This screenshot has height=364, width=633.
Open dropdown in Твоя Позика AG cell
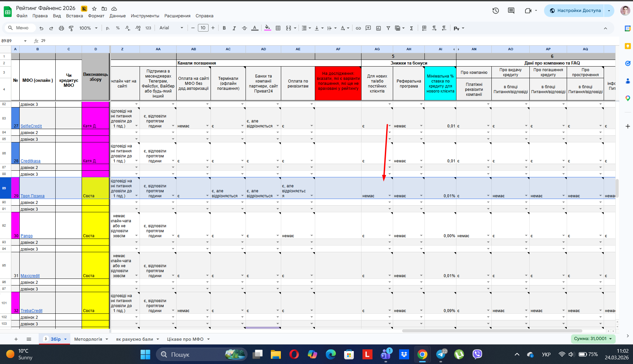(x=389, y=196)
